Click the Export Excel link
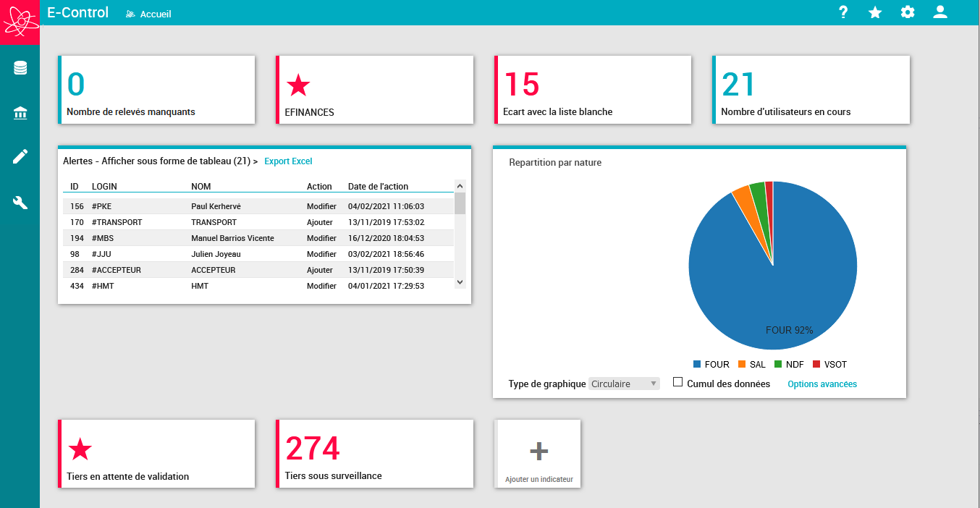This screenshot has height=508, width=980. click(288, 161)
